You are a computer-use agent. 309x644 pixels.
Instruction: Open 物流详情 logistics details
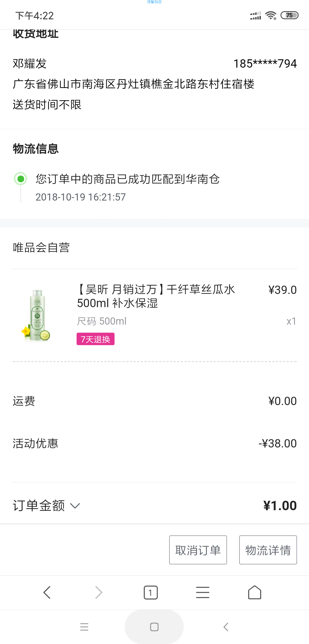pyautogui.click(x=268, y=550)
